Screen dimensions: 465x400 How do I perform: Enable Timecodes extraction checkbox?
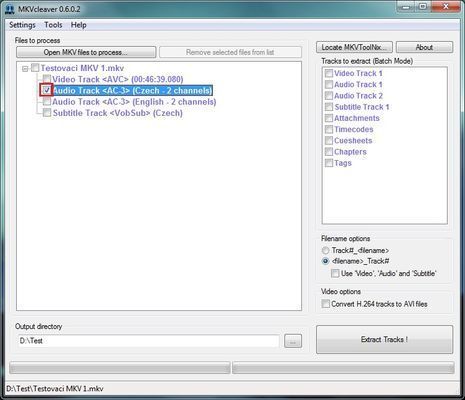[329, 129]
